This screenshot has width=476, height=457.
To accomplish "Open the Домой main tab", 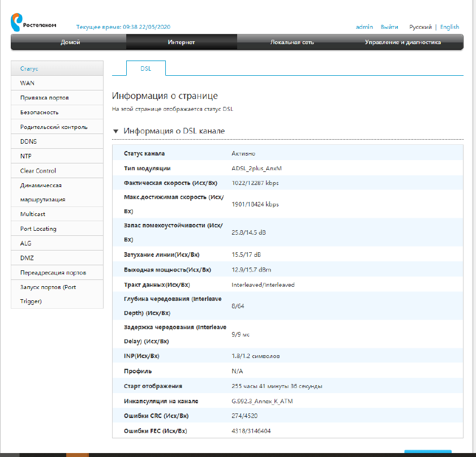I will [70, 42].
